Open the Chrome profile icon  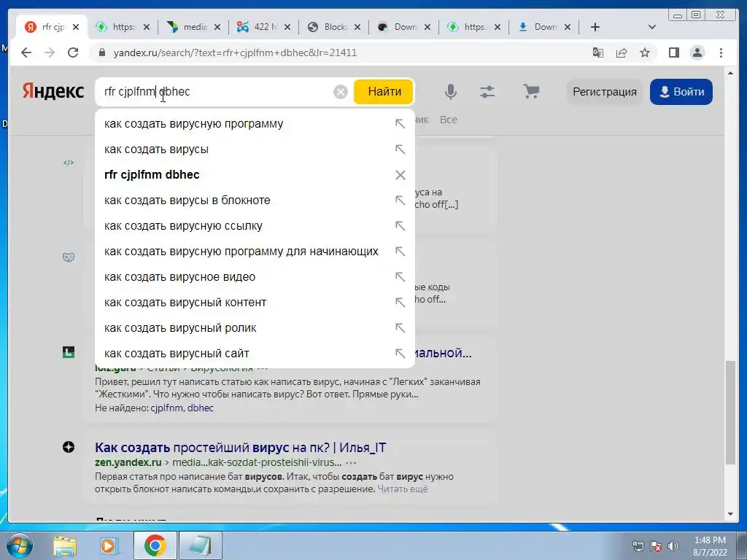[697, 52]
